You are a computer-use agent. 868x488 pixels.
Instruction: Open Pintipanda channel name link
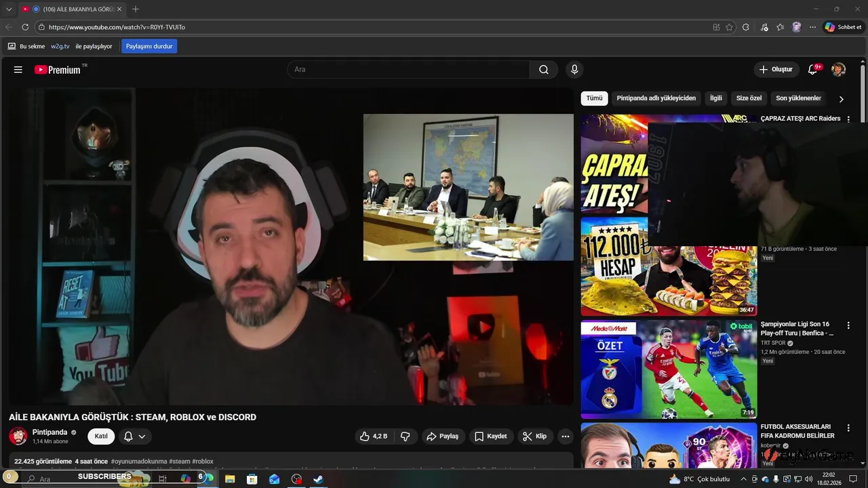click(x=50, y=432)
